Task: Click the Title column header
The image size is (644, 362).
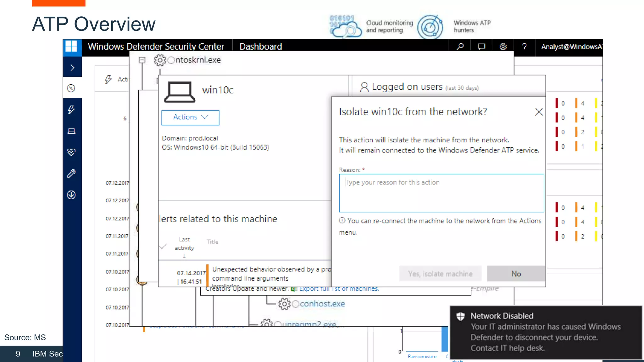Action: 212,242
